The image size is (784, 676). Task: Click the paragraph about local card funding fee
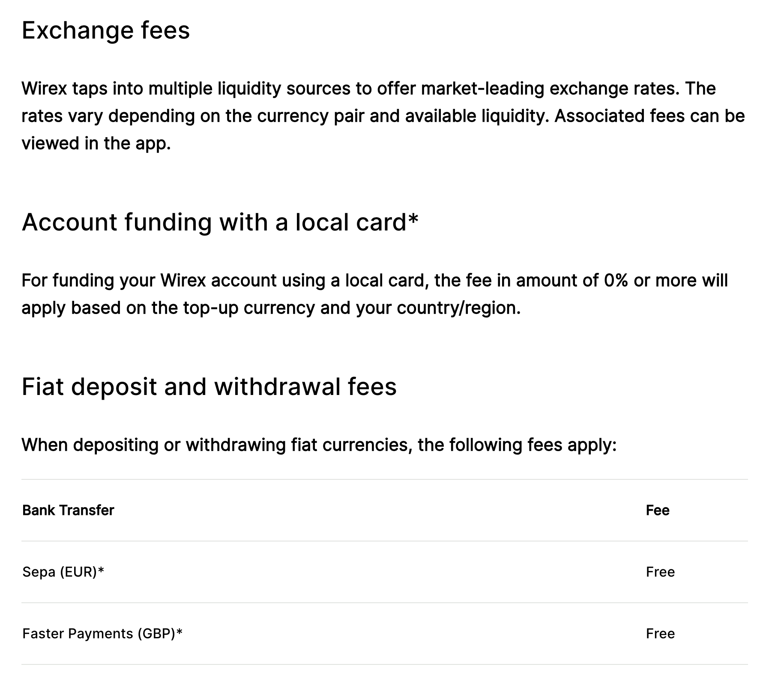coord(375,294)
